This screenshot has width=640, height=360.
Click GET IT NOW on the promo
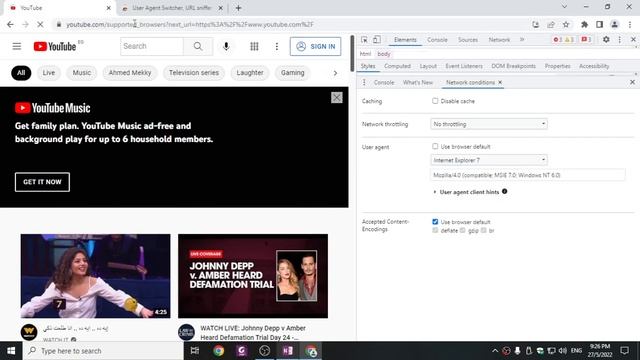(42, 182)
